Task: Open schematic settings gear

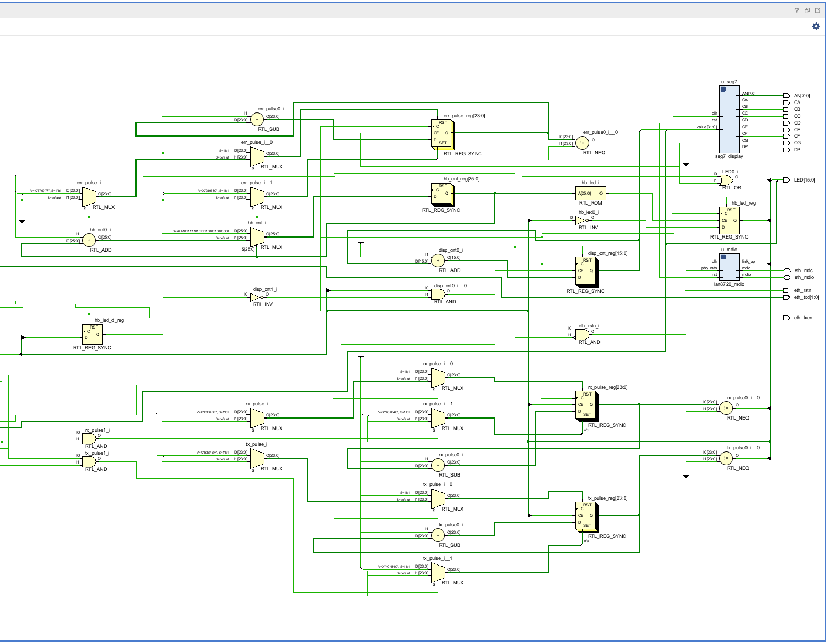Action: (x=816, y=26)
